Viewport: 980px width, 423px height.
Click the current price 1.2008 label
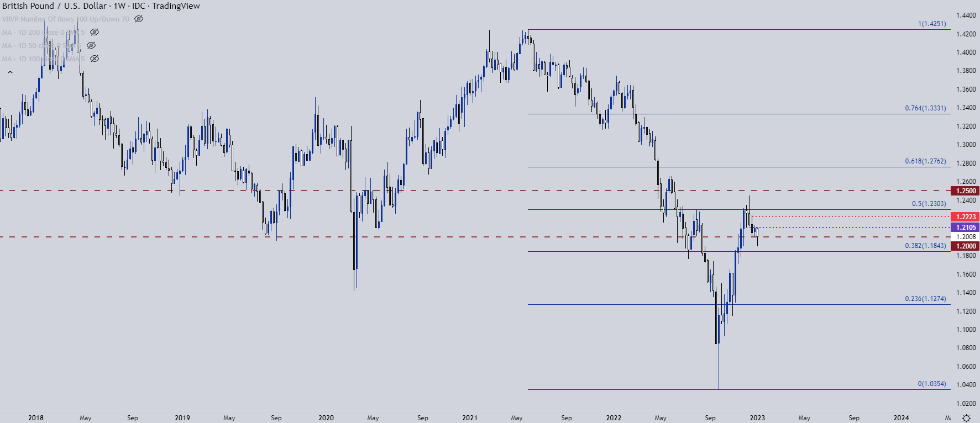coord(965,237)
